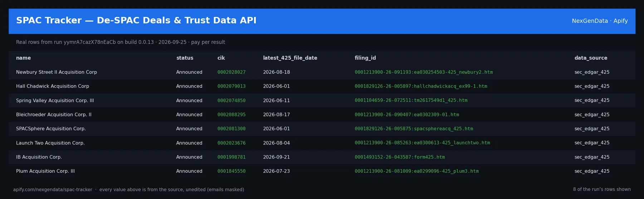Select Plum Acquisition Corp. III name
Viewport: 644px width, 199px height.
click(x=45, y=171)
